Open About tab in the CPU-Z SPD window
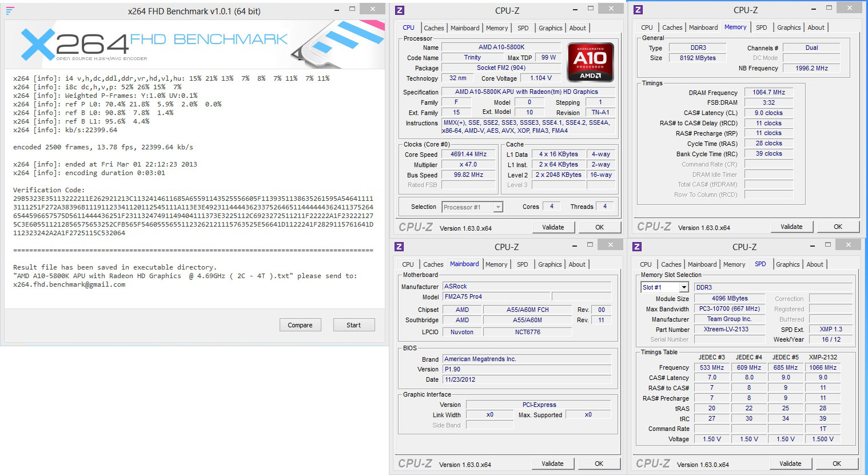This screenshot has height=475, width=868. click(x=815, y=264)
